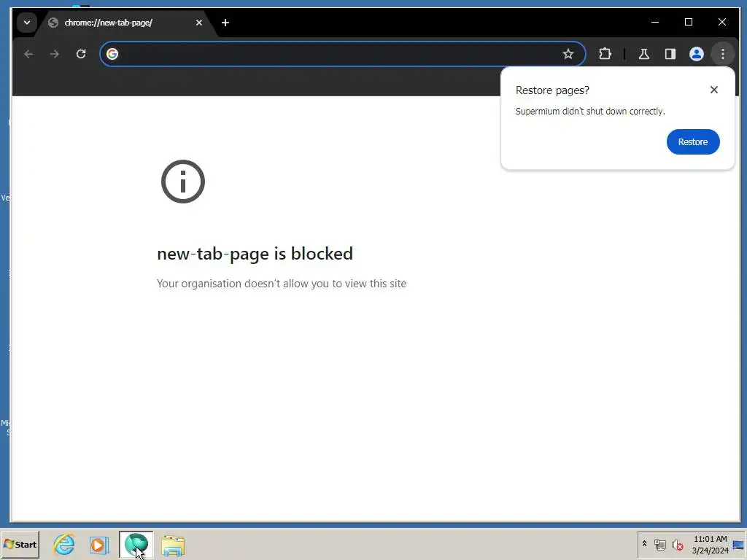Bookmark this tab with the star icon
This screenshot has height=560, width=747.
click(x=568, y=54)
